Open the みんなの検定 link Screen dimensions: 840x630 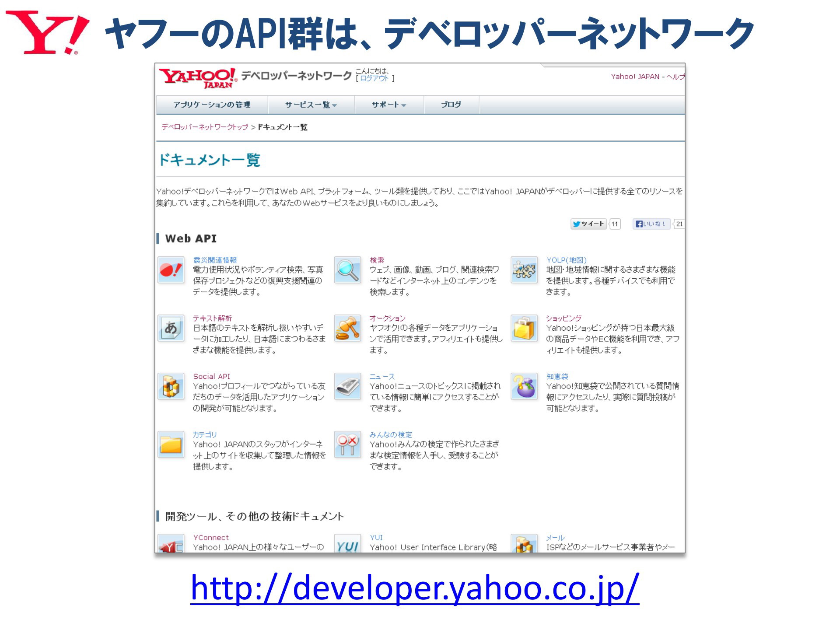coord(391,434)
